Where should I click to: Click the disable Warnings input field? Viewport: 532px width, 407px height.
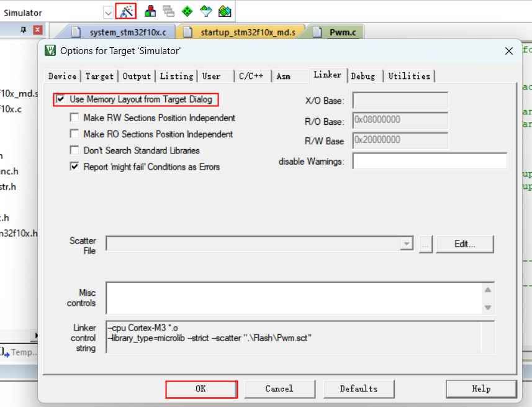point(430,162)
